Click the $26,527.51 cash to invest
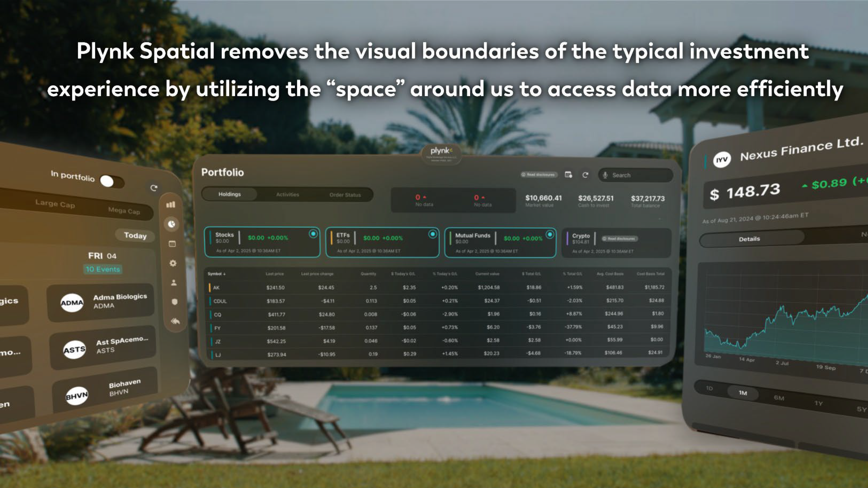 coord(596,198)
